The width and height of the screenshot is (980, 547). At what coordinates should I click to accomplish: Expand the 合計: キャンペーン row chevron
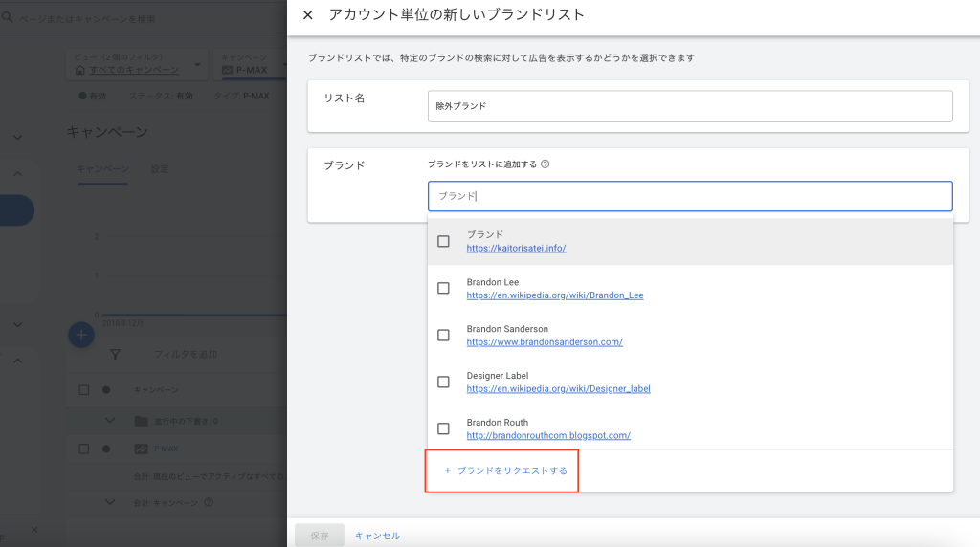pos(110,502)
